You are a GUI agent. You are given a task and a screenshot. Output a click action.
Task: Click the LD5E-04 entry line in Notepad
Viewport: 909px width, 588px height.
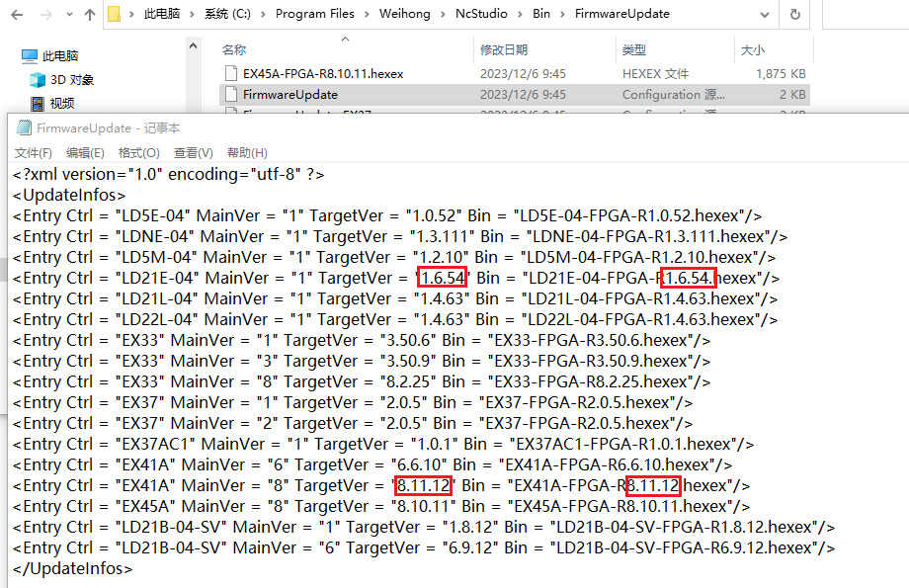tap(387, 215)
